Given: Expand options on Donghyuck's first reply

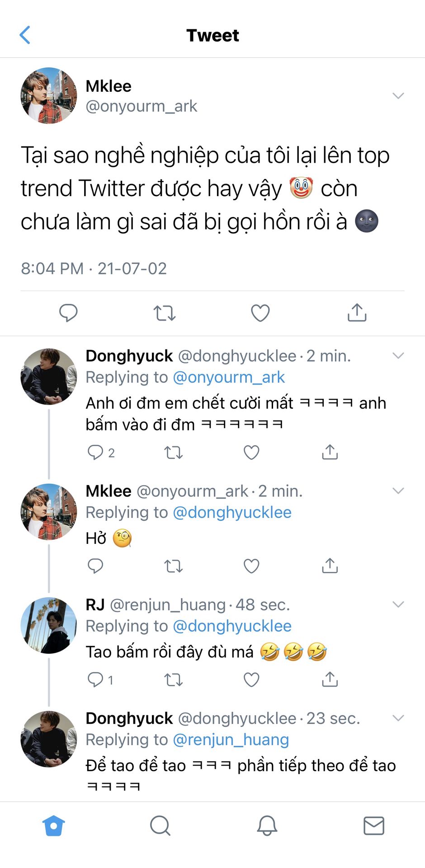Looking at the screenshot, I should (x=398, y=356).
